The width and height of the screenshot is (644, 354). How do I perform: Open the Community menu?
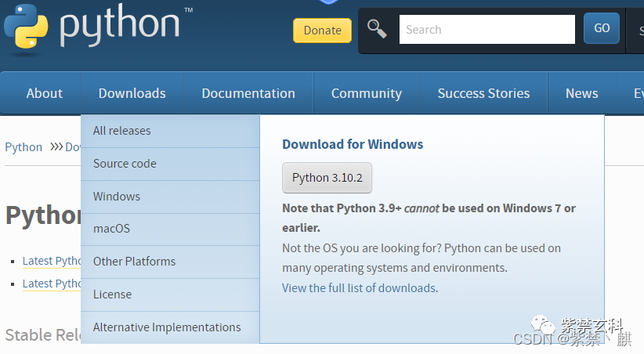(367, 93)
